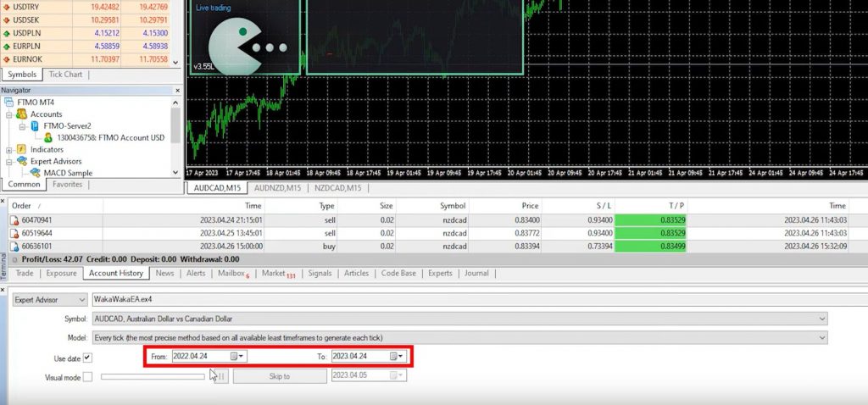868x405 pixels.
Task: Click the red down arrow icon beside USDTRY
Action: click(7, 7)
